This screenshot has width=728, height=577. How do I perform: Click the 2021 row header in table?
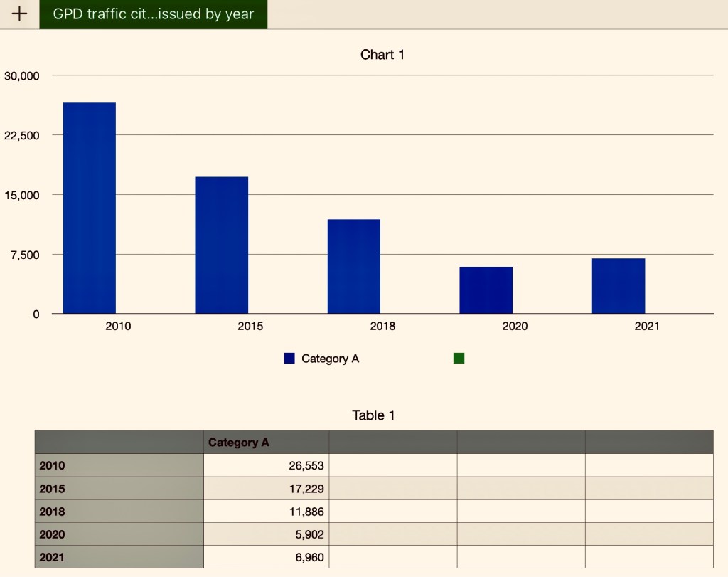click(119, 557)
